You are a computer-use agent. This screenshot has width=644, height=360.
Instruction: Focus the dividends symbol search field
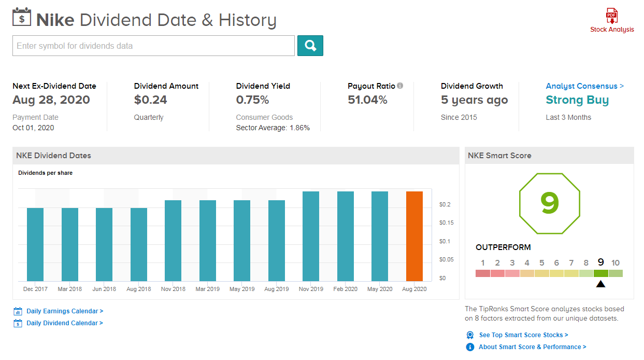tap(153, 46)
